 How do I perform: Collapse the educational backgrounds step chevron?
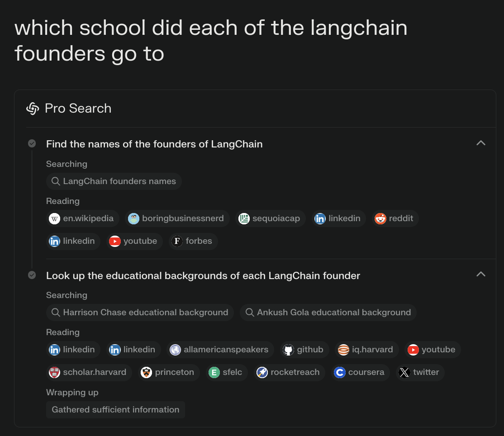481,275
